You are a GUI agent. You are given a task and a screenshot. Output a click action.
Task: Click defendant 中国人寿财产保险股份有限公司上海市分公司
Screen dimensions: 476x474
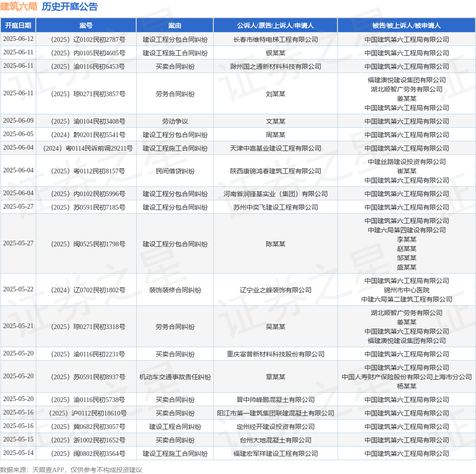coord(406,377)
